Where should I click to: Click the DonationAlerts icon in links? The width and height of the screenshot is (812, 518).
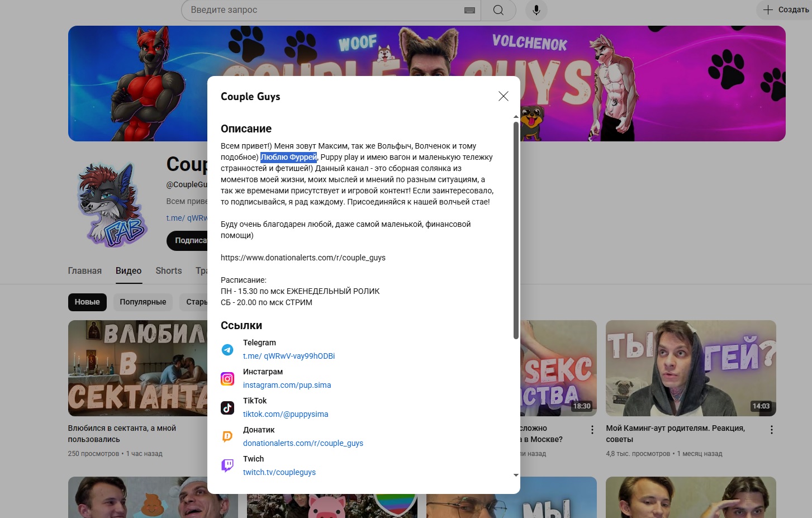tap(227, 437)
